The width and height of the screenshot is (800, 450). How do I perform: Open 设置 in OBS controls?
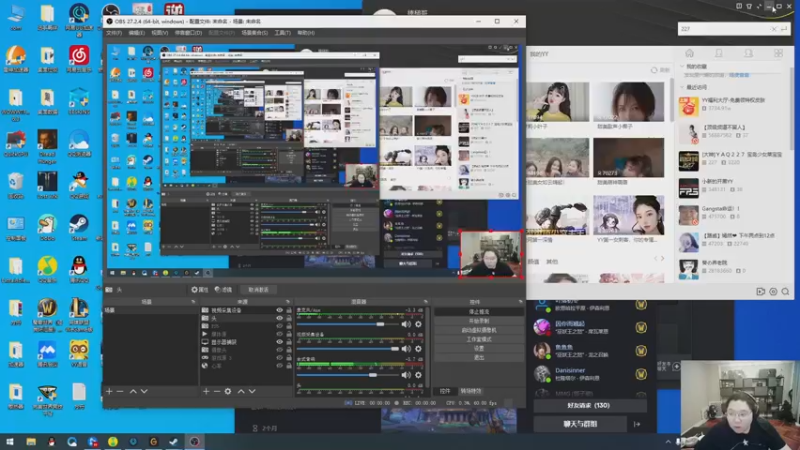coord(479,348)
